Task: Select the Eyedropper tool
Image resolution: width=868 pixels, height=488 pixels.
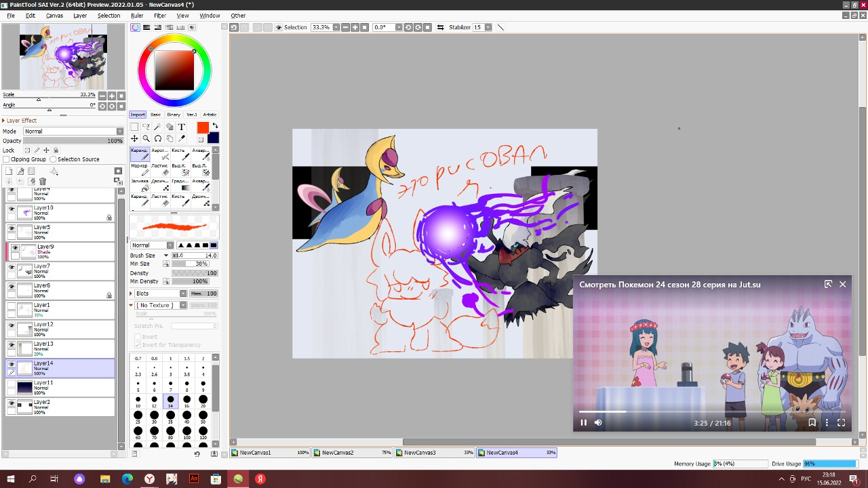Action: (182, 138)
